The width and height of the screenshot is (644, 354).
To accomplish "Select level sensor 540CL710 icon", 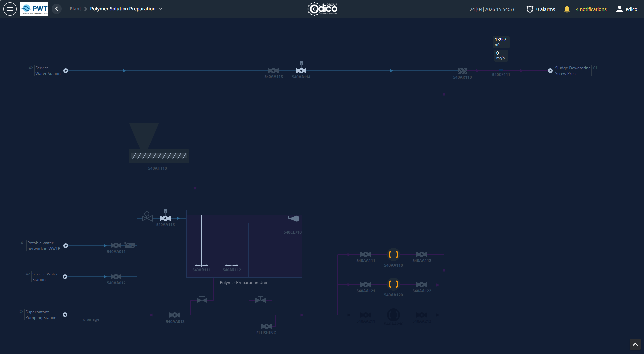I will (x=294, y=218).
